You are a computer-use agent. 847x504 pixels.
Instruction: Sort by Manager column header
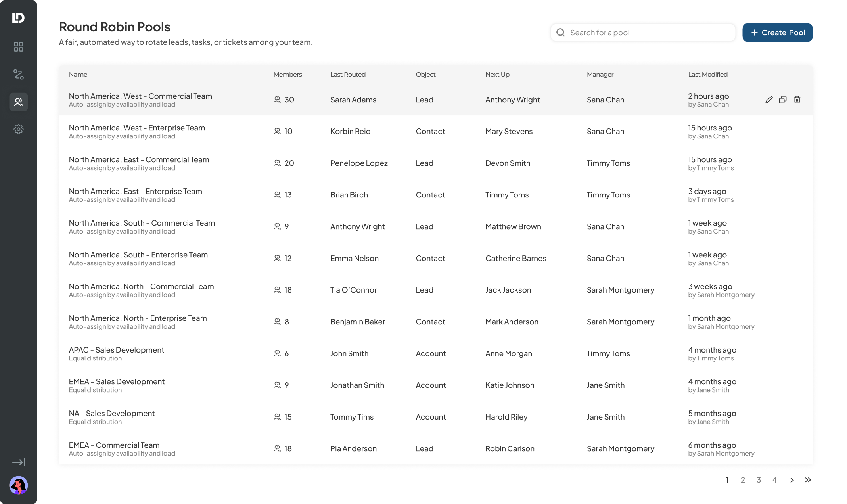click(600, 74)
